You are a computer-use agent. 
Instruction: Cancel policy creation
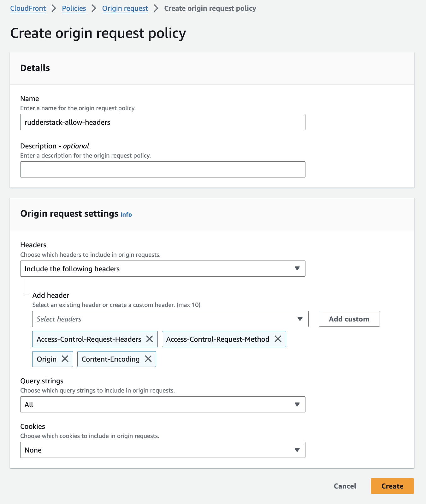click(x=345, y=486)
